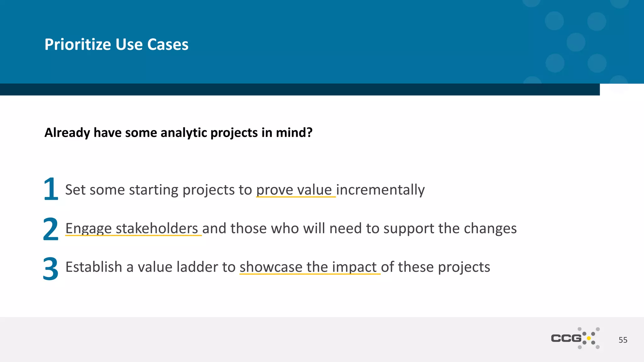
Task: Click the yellow dot in the CCG logo
Action: click(589, 338)
